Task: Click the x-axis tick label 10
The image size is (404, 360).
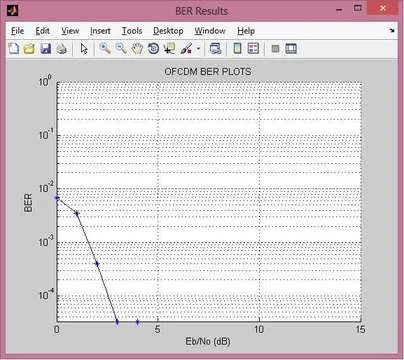Action: [259, 329]
